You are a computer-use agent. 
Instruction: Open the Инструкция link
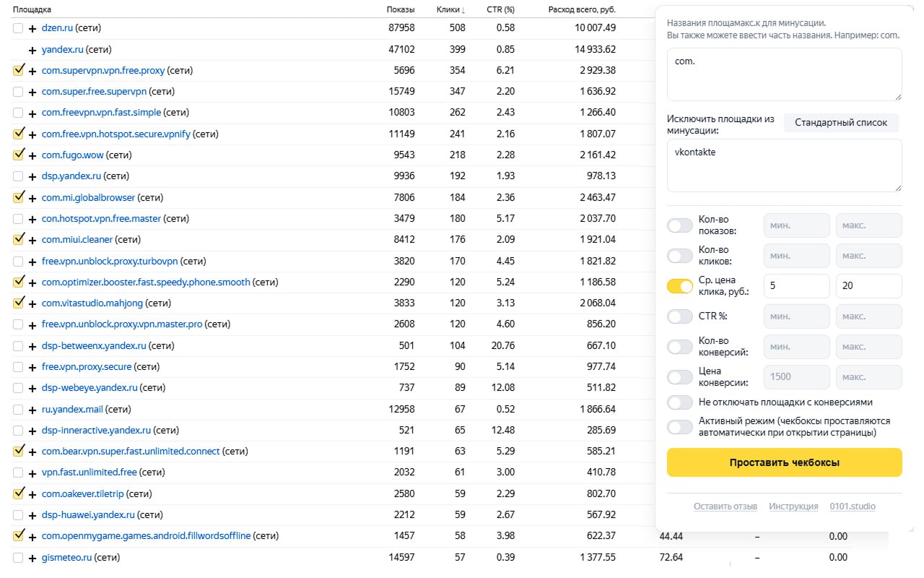(793, 506)
